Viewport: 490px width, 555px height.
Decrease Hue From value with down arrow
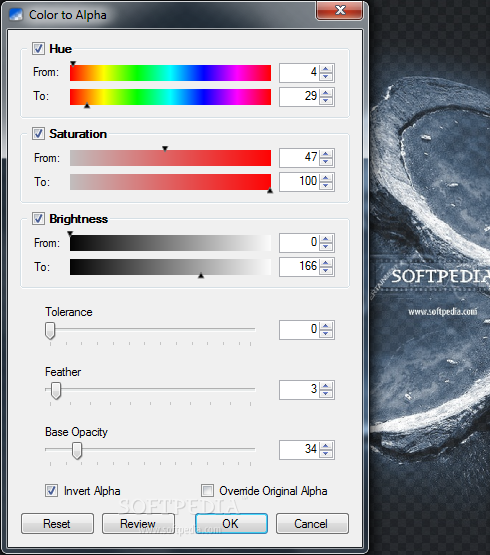pyautogui.click(x=326, y=77)
